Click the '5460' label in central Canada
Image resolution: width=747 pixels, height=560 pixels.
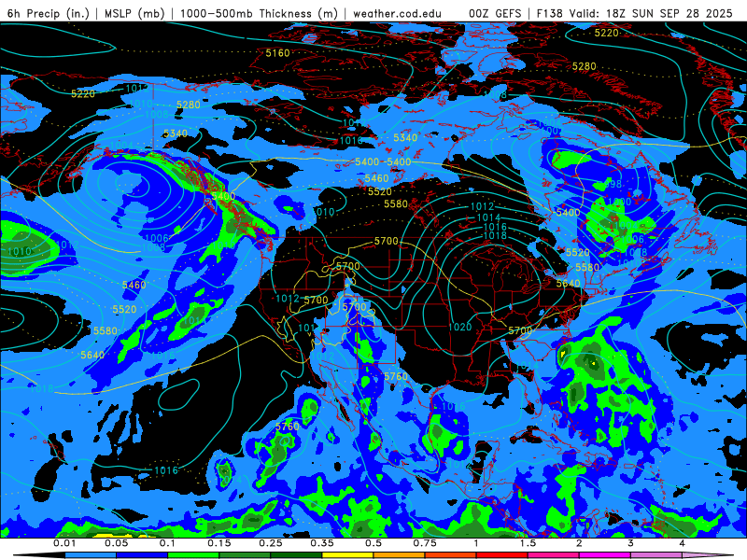(377, 178)
